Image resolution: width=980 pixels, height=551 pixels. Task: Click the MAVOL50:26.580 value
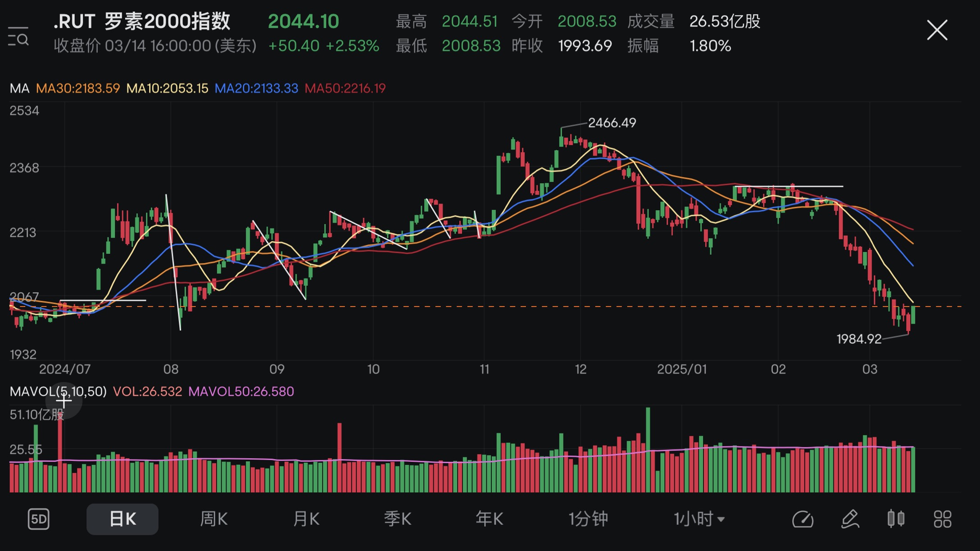[x=241, y=391]
